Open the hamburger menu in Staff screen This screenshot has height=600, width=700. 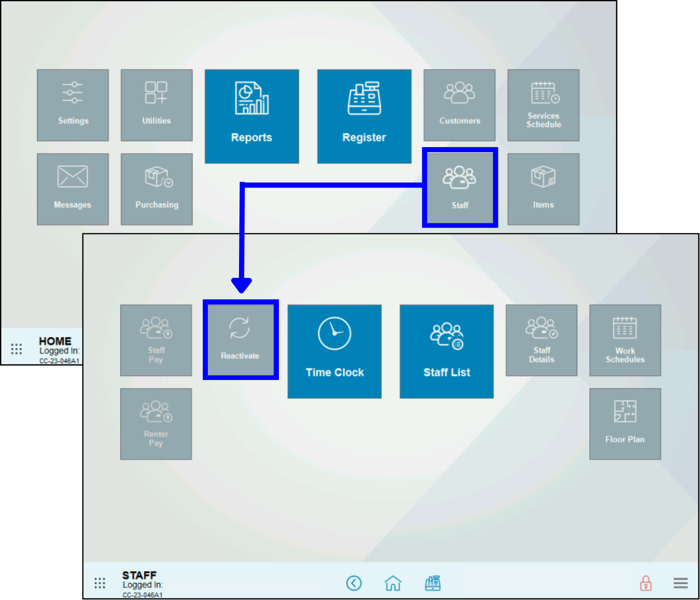[x=680, y=583]
